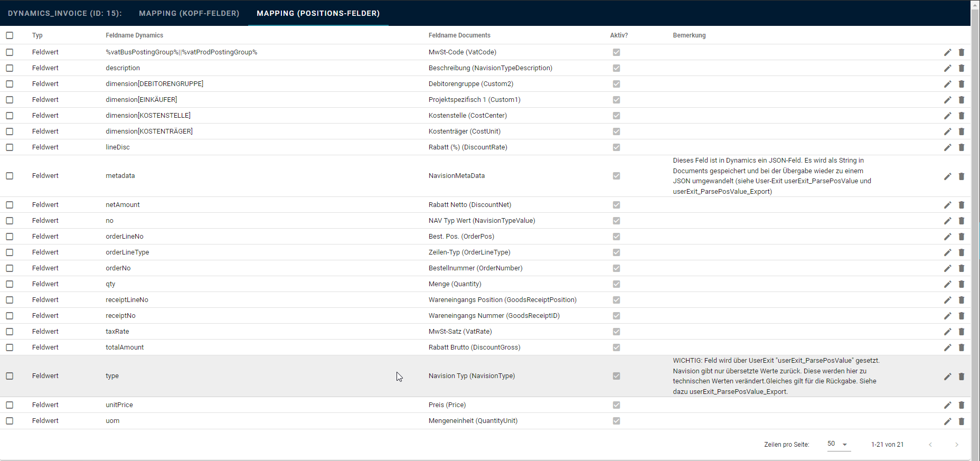Select the description row checkbox
The height and width of the screenshot is (461, 980).
tap(10, 68)
